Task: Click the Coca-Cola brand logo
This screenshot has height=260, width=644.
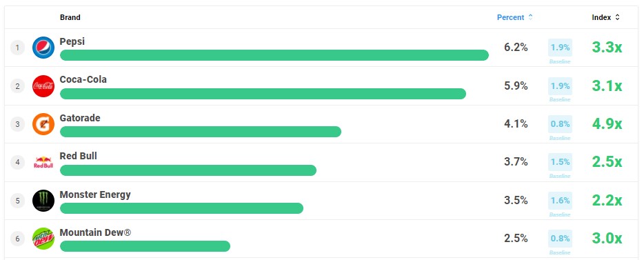Action: [x=43, y=86]
